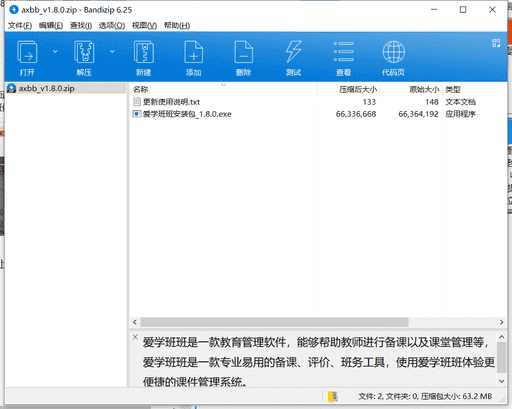Click the Bandizip logo in the title bar
Screen dimensions: 512x409
(x=14, y=10)
